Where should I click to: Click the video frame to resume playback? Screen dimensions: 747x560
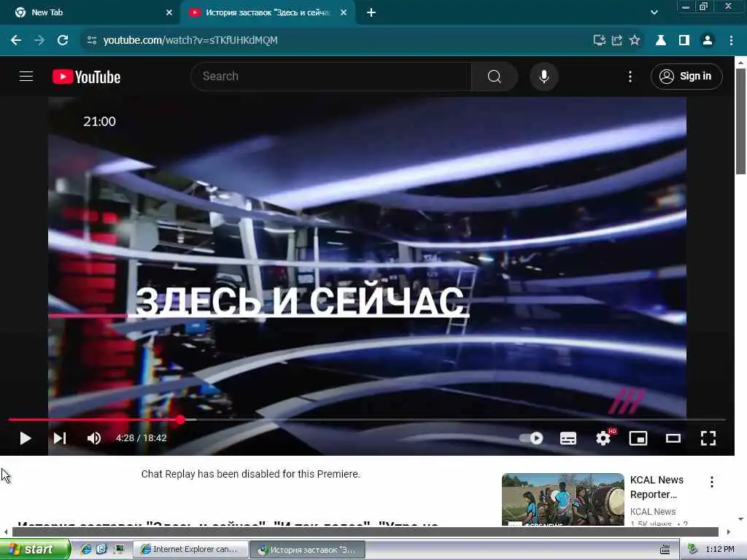click(x=367, y=257)
